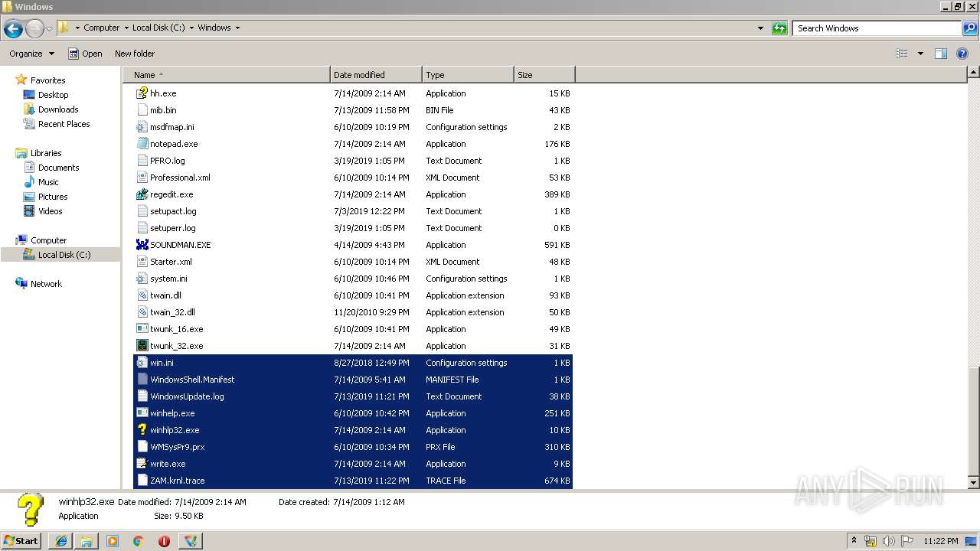Viewport: 980px width, 551px height.
Task: Click the write.exe icon
Action: pos(142,464)
